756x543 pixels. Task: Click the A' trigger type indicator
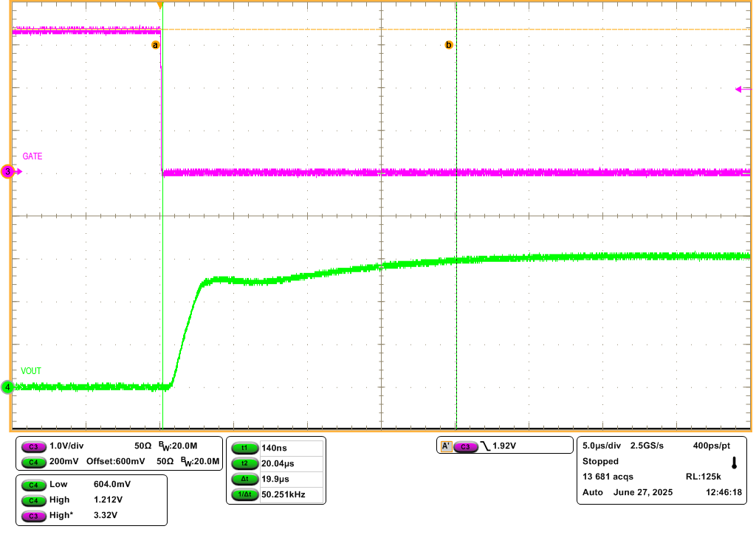tap(446, 446)
